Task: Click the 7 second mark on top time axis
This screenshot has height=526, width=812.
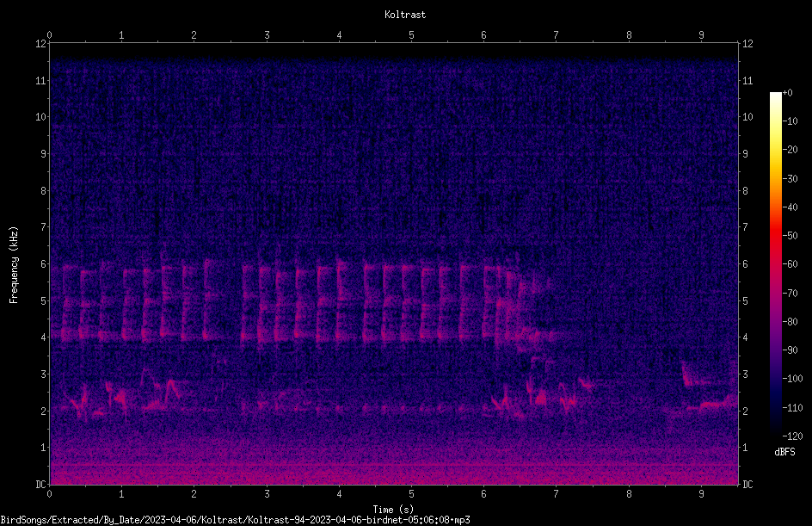Action: 556,34
